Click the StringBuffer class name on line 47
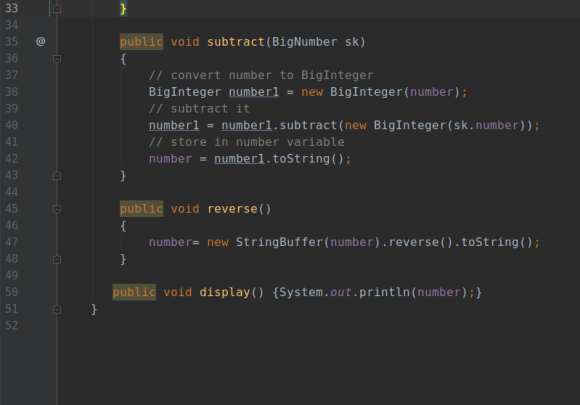 coord(279,242)
